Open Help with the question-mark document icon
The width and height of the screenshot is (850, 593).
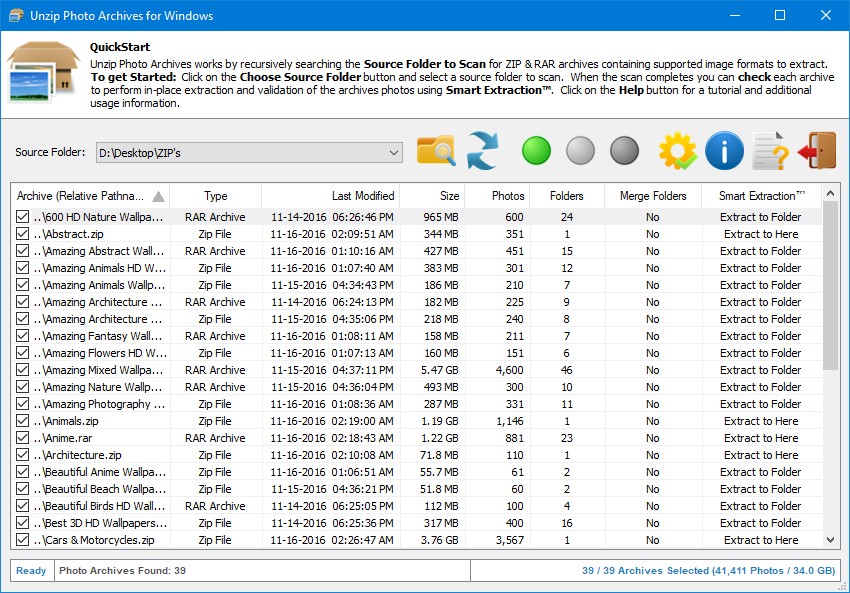770,152
